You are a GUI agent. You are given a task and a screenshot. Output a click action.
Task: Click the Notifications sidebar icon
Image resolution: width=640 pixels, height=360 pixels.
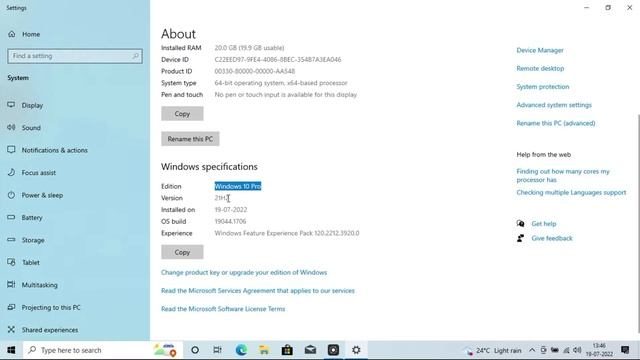11,150
